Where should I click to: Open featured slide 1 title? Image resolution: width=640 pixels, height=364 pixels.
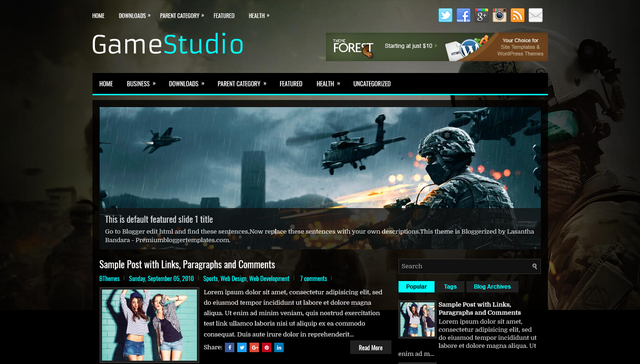coord(159,219)
